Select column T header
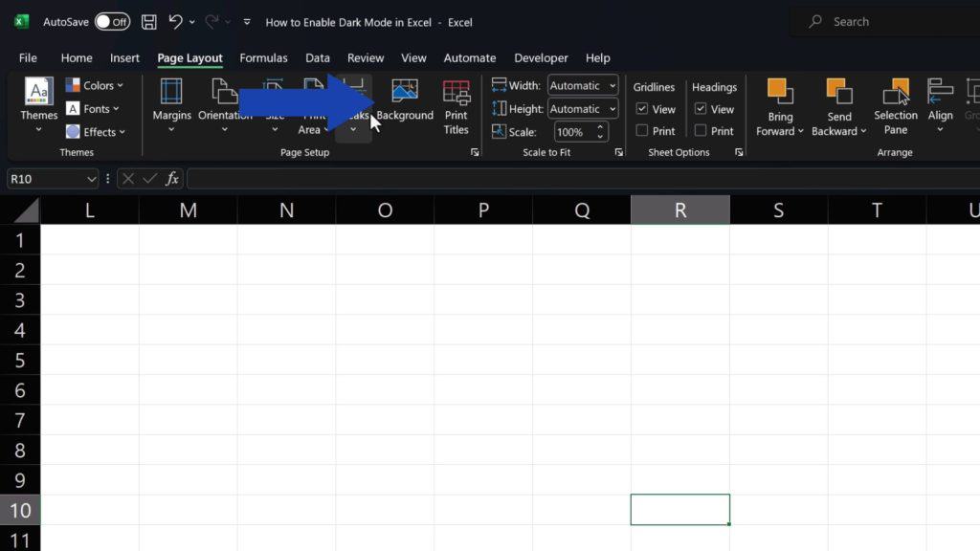The width and height of the screenshot is (980, 551). (x=877, y=209)
